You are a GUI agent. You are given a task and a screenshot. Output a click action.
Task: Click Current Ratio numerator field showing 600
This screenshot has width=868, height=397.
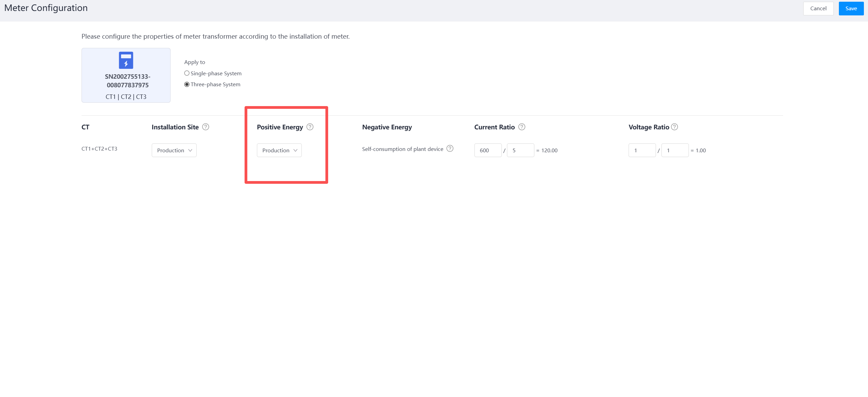click(488, 150)
